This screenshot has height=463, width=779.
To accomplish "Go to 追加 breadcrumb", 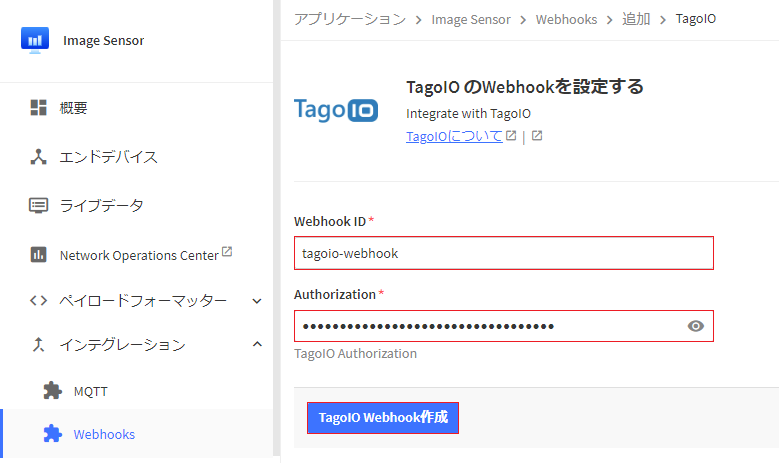I will tap(636, 19).
